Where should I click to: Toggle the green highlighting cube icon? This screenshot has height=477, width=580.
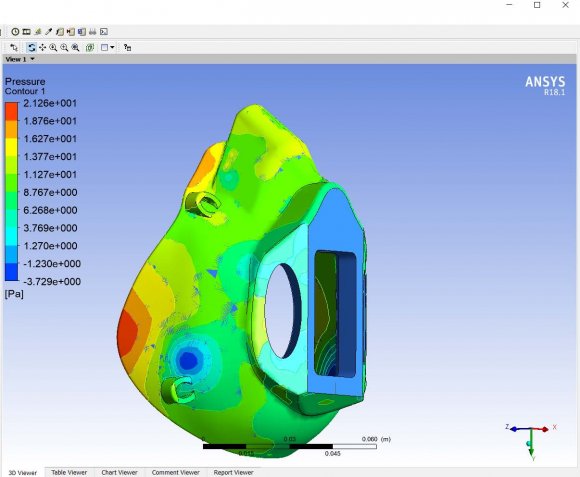(x=90, y=47)
